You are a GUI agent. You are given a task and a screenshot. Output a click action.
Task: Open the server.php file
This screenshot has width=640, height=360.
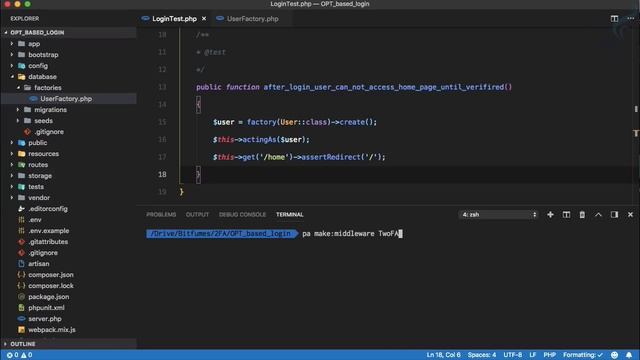click(45, 319)
